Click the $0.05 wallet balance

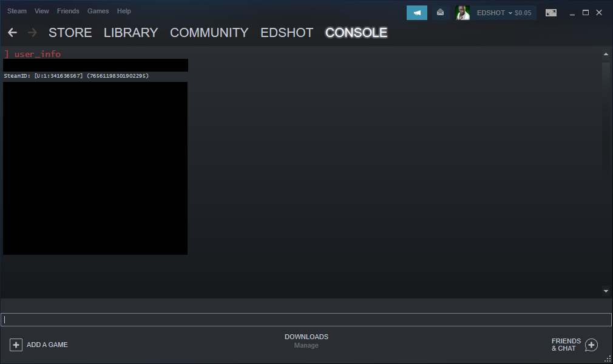click(523, 13)
